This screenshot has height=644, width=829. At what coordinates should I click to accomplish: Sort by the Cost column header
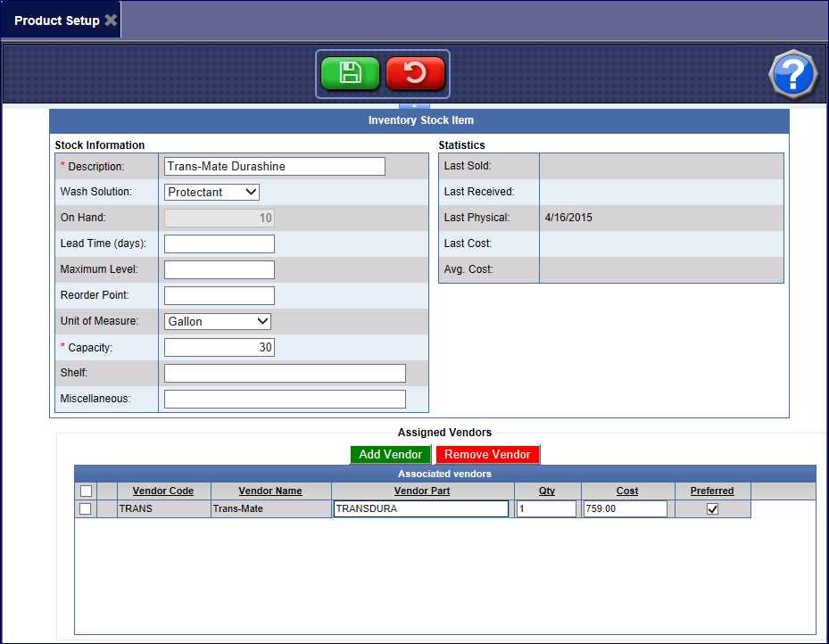627,491
